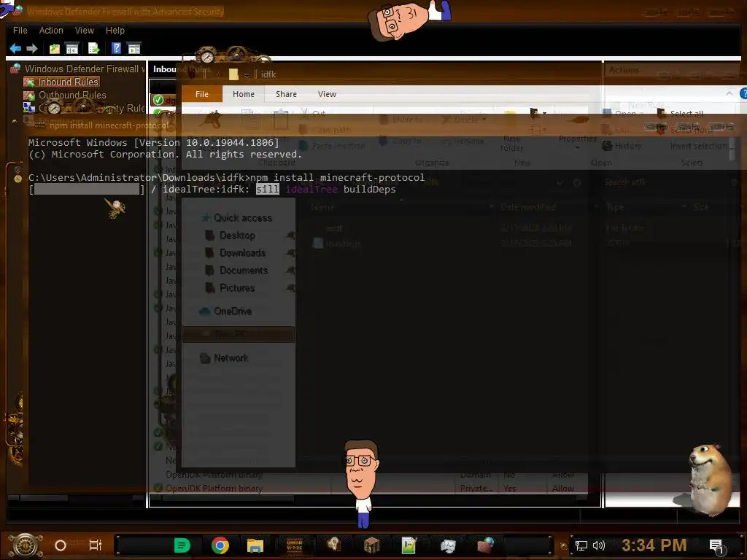The width and height of the screenshot is (747, 560).
Task: Open Network in Explorer sidebar
Action: click(x=224, y=358)
